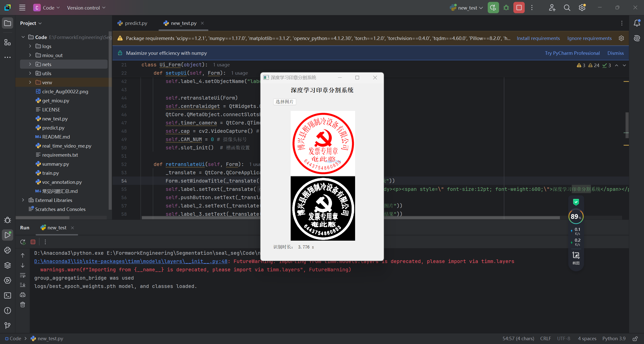Open the Terminal tool window
Screen dimensions: 644x344
(x=8, y=295)
